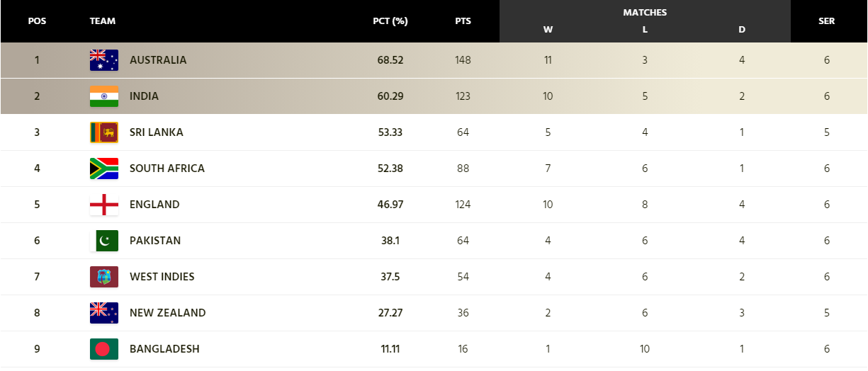Click the West Indies crest icon

104,277
